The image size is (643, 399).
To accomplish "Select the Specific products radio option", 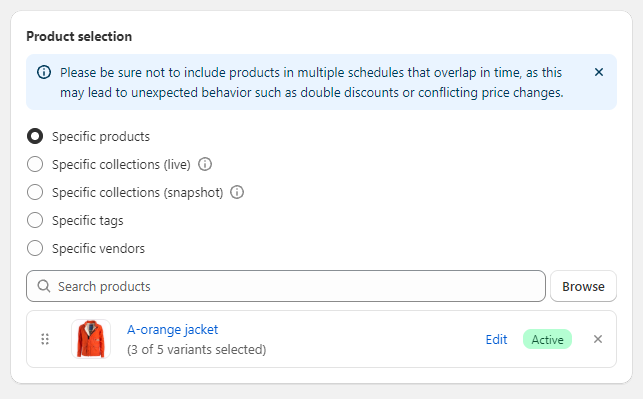I will coord(35,136).
